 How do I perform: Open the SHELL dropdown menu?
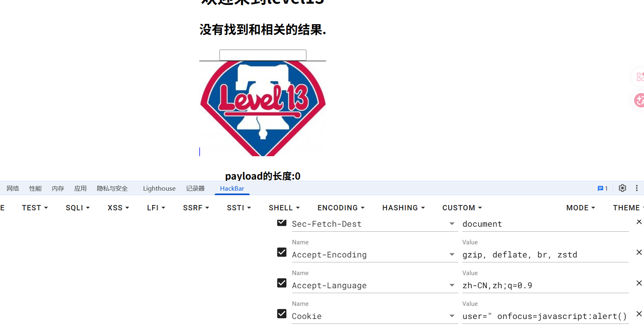click(x=284, y=208)
